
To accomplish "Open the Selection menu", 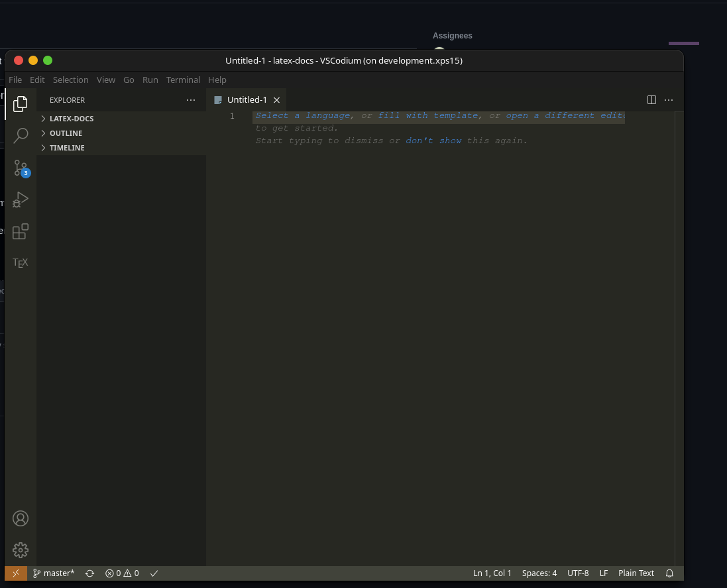I will coord(70,80).
